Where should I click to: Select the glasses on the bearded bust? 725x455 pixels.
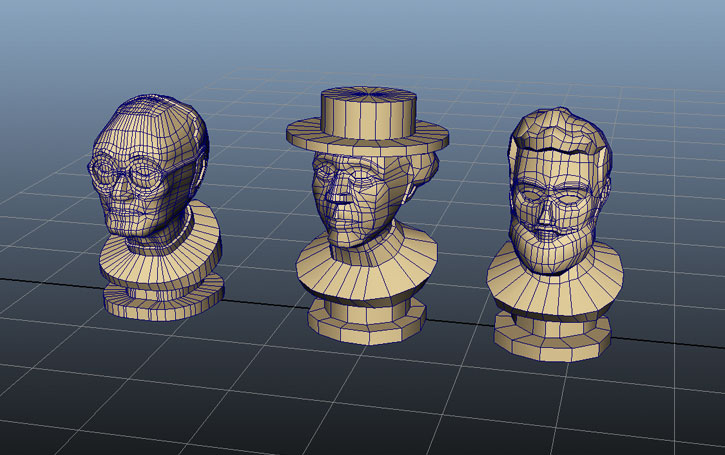coord(548,195)
